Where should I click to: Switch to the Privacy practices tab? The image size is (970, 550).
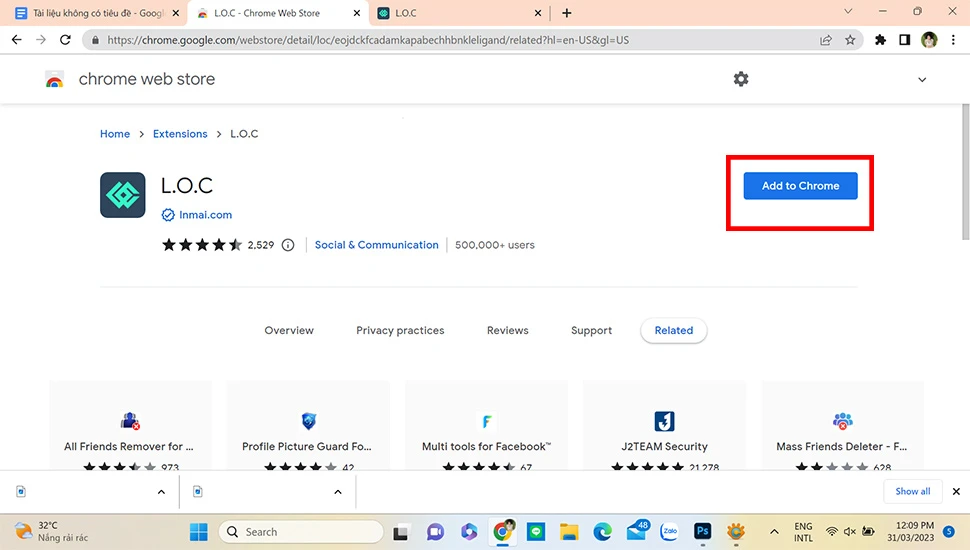tap(400, 330)
